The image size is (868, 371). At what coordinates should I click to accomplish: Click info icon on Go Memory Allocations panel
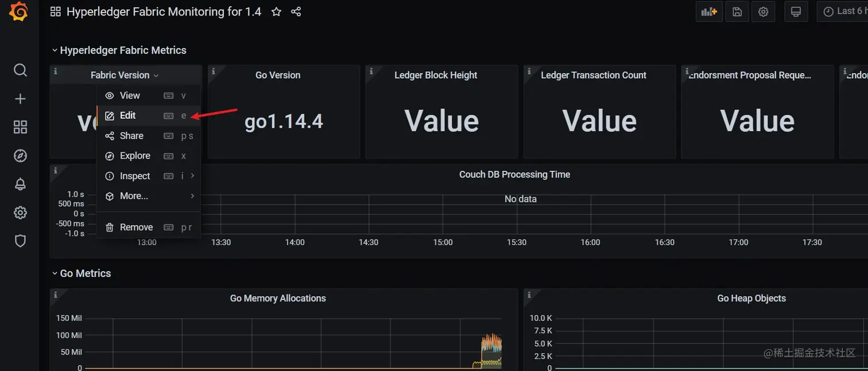click(x=56, y=295)
